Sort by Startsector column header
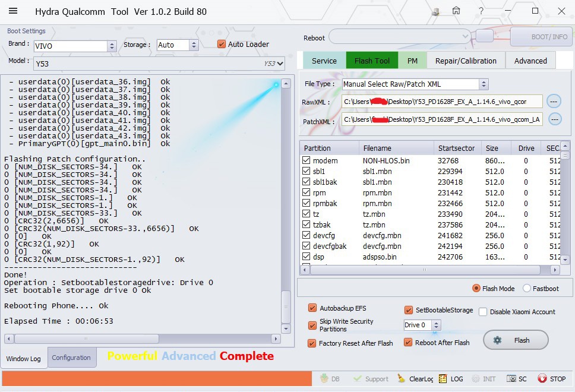The width and height of the screenshot is (575, 392). (x=457, y=148)
